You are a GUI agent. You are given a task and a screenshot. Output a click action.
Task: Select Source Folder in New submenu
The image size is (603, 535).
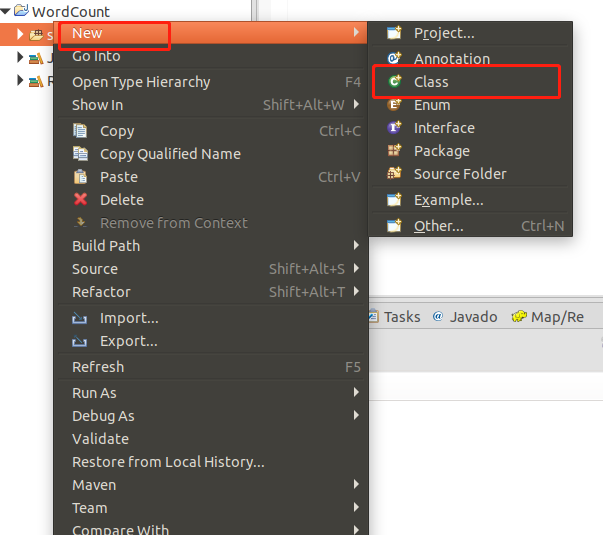coord(470,174)
